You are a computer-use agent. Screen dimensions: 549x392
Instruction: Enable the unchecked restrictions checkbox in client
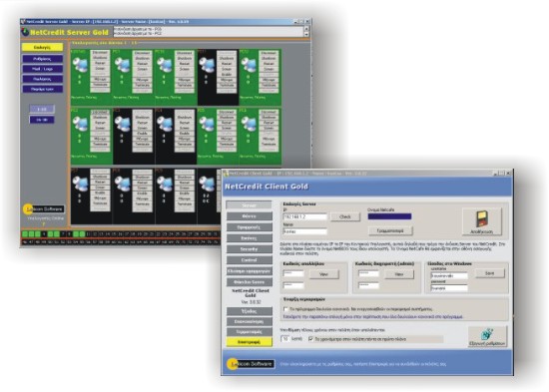tap(285, 309)
